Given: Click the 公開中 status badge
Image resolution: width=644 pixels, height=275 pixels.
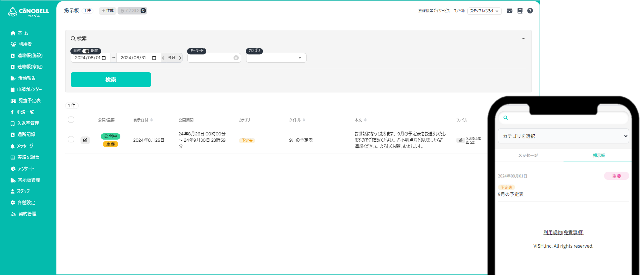Looking at the screenshot, I should 110,136.
